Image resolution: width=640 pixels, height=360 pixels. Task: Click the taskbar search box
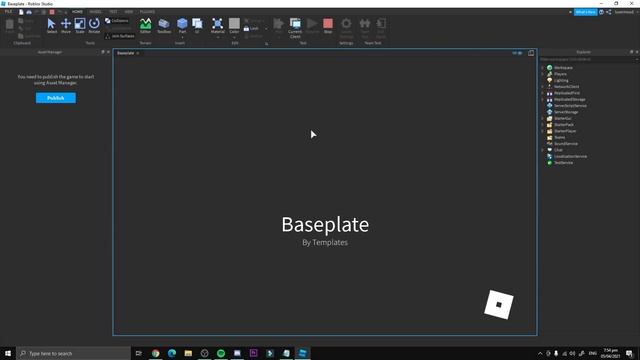click(73, 353)
